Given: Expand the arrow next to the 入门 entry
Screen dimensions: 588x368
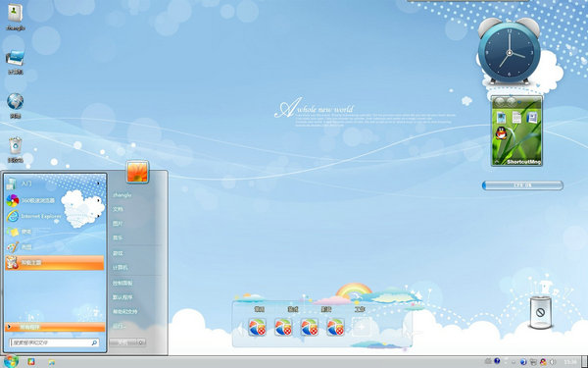Looking at the screenshot, I should 98,184.
